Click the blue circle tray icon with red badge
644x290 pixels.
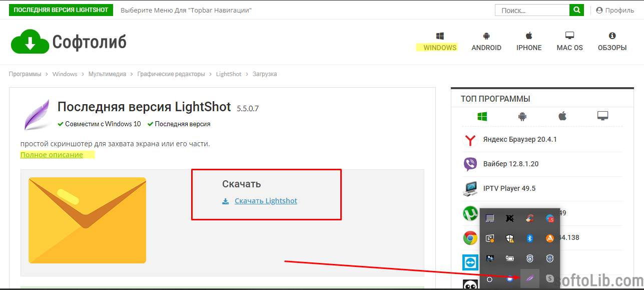(550, 218)
